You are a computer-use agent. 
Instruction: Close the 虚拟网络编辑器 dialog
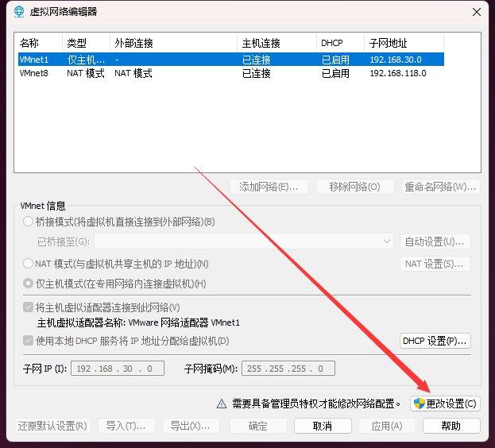(477, 12)
